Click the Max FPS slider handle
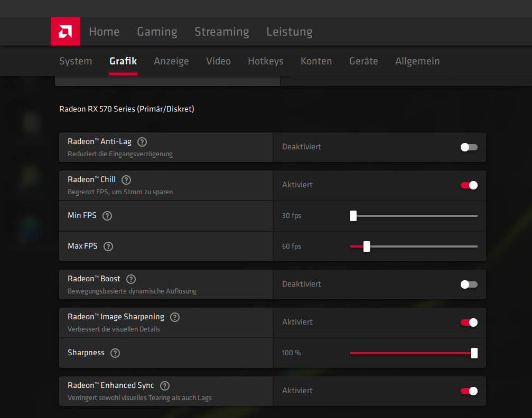Image resolution: width=532 pixels, height=418 pixels. pyautogui.click(x=367, y=246)
